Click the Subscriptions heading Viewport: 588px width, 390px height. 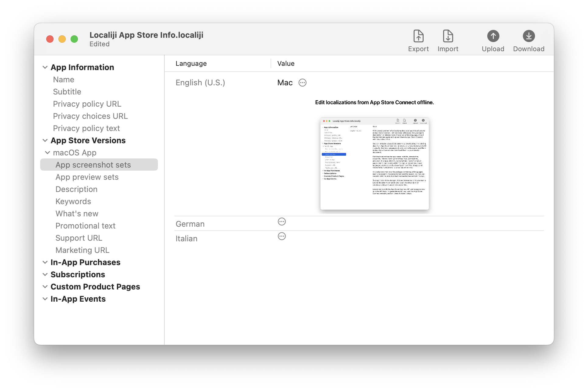click(78, 275)
